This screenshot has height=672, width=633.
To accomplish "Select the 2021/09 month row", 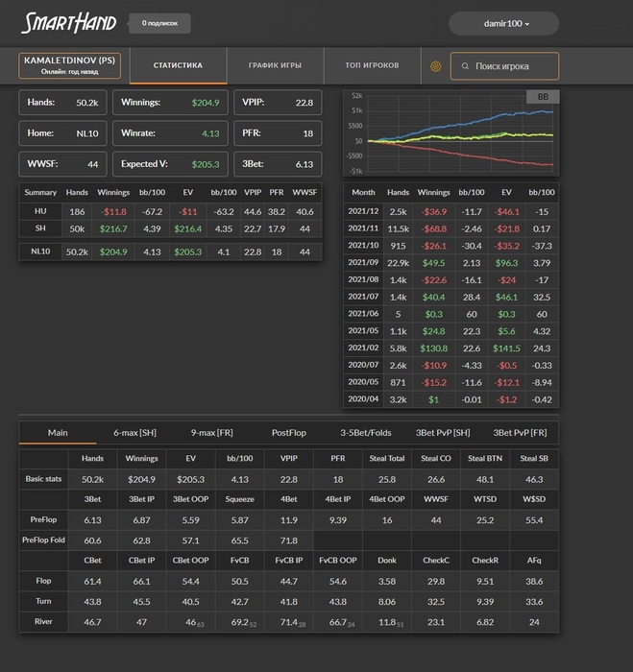I will pos(451,263).
